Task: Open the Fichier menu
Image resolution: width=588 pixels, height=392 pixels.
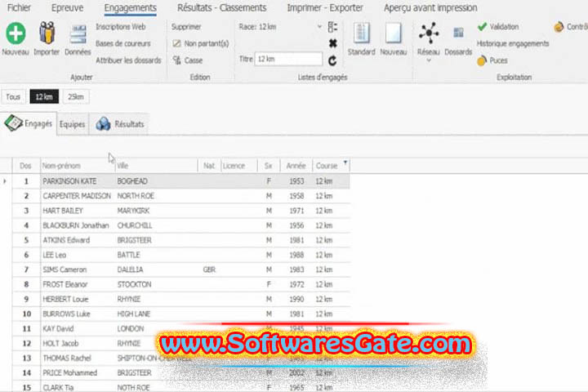Action: pos(19,7)
